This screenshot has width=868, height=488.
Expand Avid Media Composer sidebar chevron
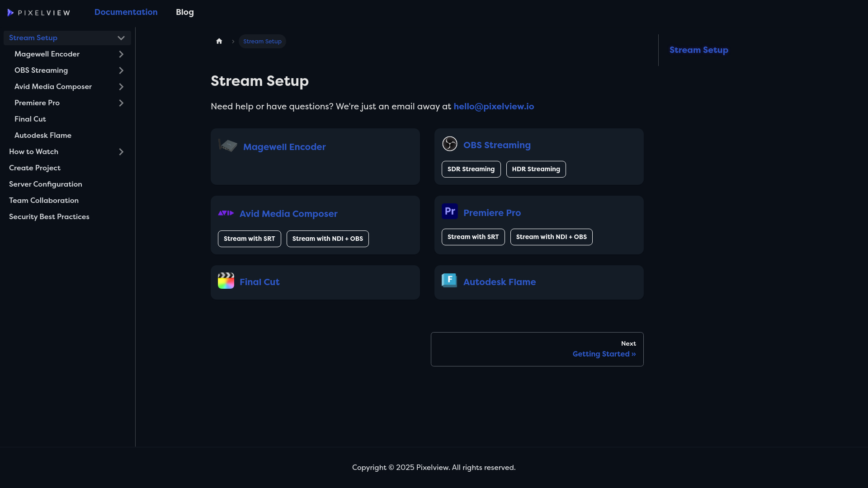121,87
